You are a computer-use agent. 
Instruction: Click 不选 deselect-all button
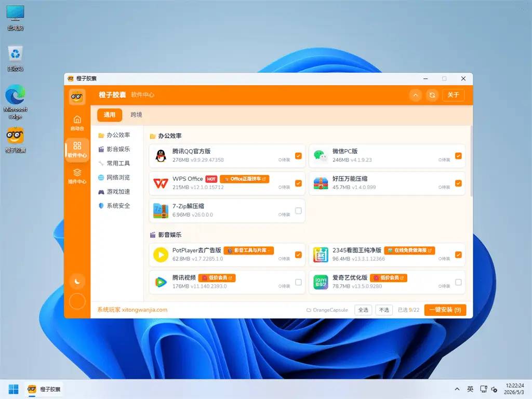point(384,310)
